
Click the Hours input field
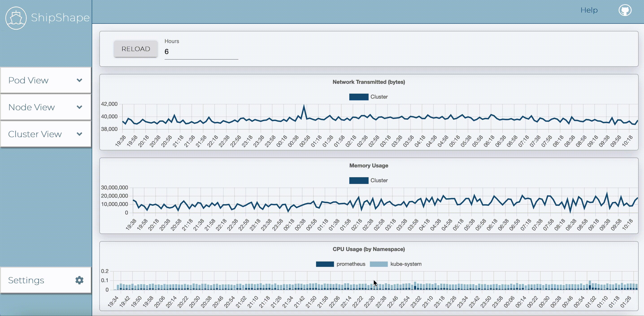click(x=201, y=52)
